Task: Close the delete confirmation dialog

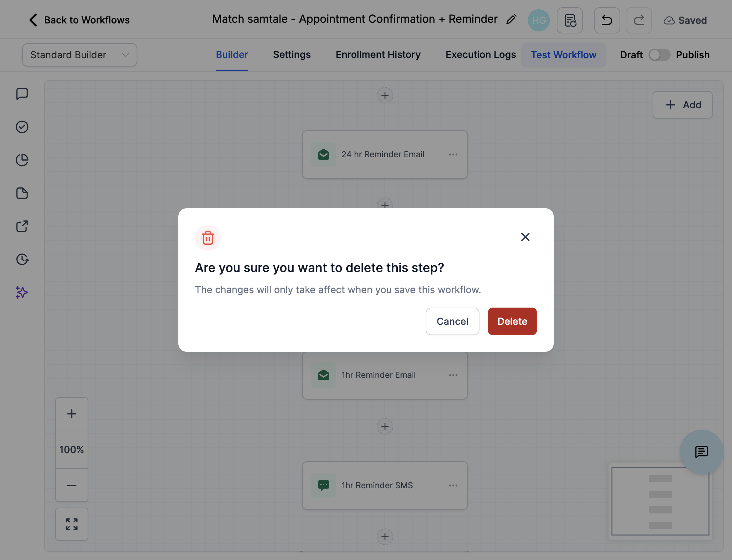Action: 525,237
